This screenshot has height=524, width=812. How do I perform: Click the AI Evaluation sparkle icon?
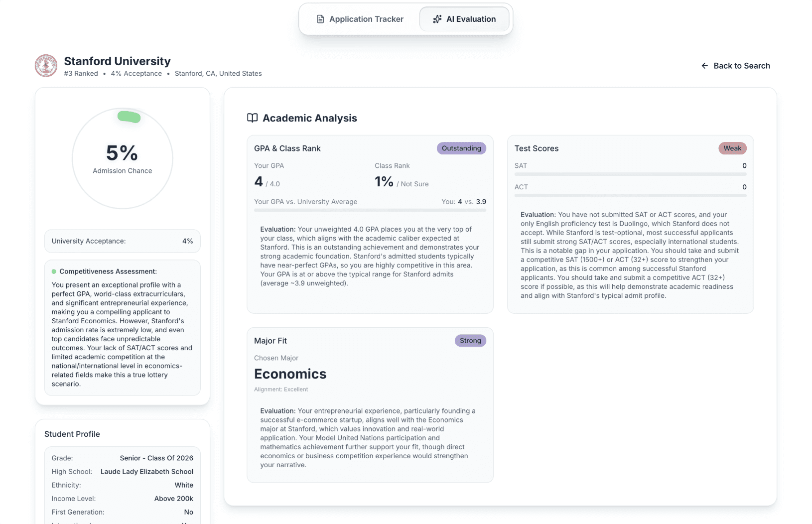[437, 19]
